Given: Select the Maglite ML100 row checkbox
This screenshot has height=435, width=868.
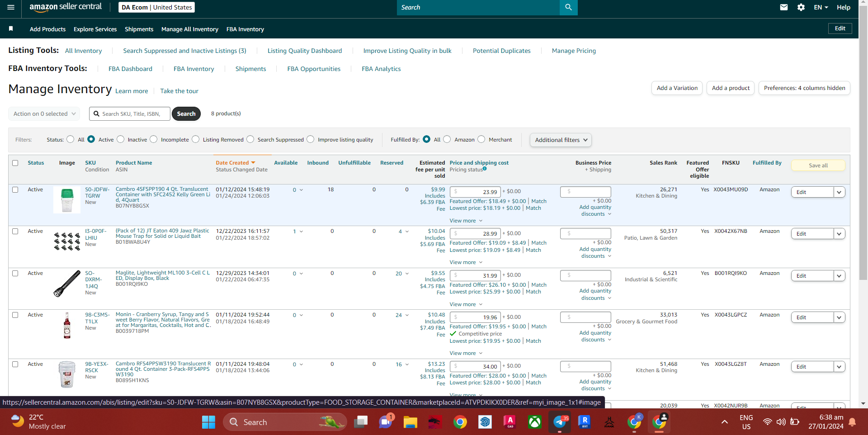Looking at the screenshot, I should click(15, 273).
